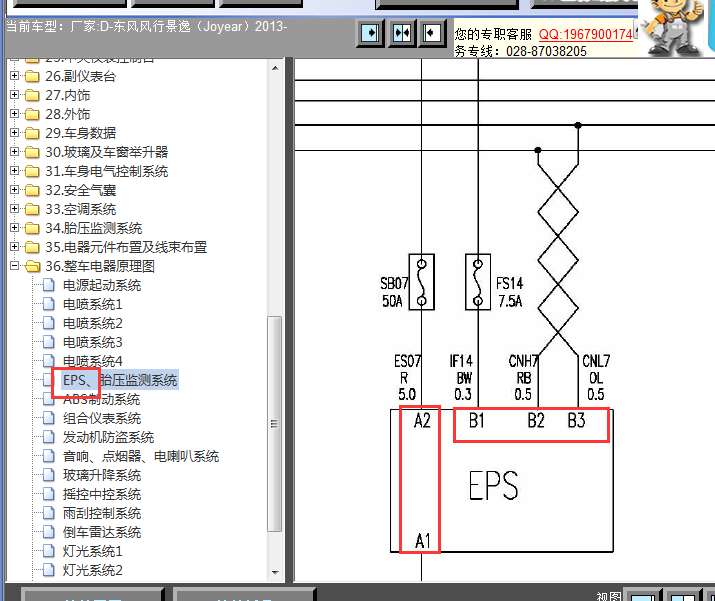Expand the 33.空调系统 folder

click(14, 208)
